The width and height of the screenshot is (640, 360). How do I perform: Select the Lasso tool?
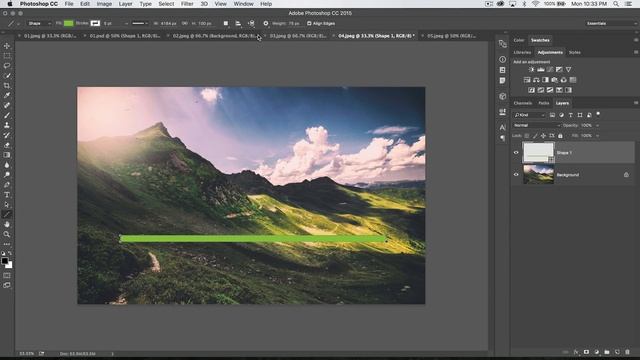tap(7, 66)
